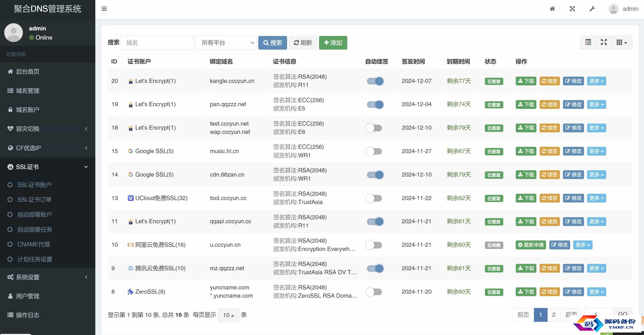Image resolution: width=644 pixels, height=335 pixels.
Task: Open the page size 10 dropdown
Action: click(228, 315)
